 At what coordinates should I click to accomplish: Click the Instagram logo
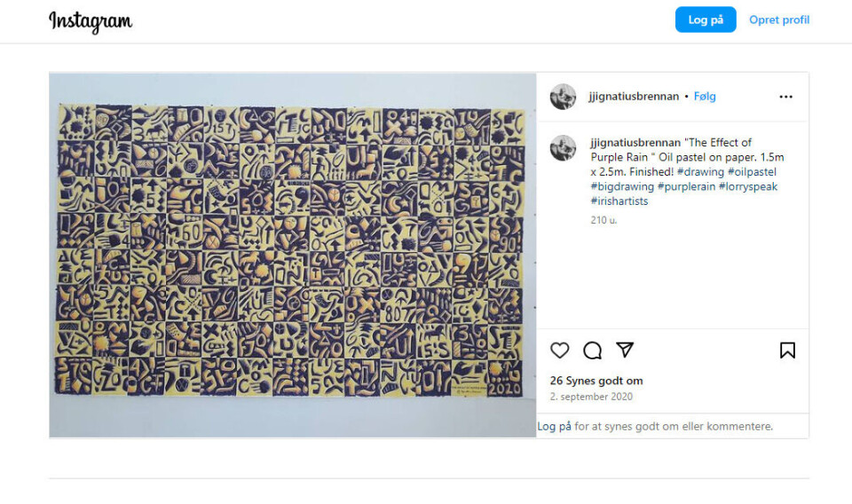click(91, 21)
